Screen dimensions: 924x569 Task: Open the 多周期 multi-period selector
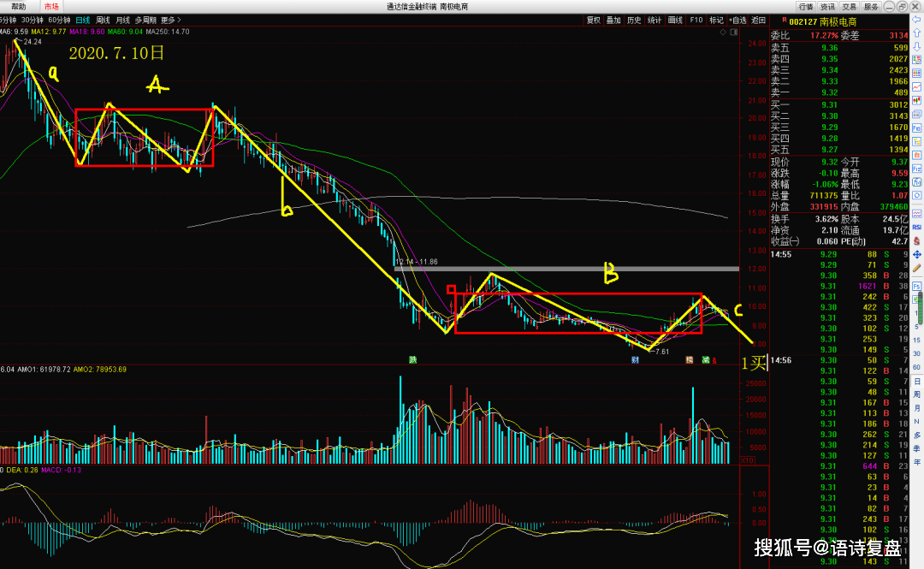(x=144, y=20)
